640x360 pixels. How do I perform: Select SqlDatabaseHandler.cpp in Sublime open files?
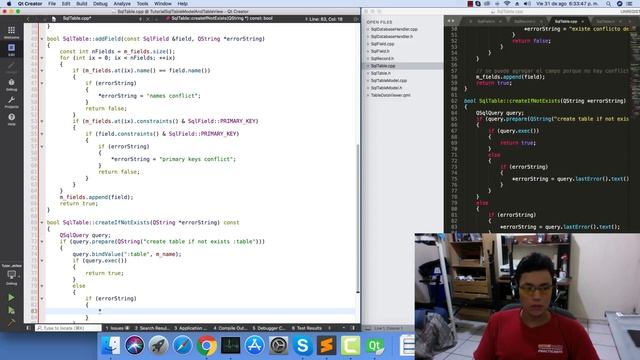point(394,29)
